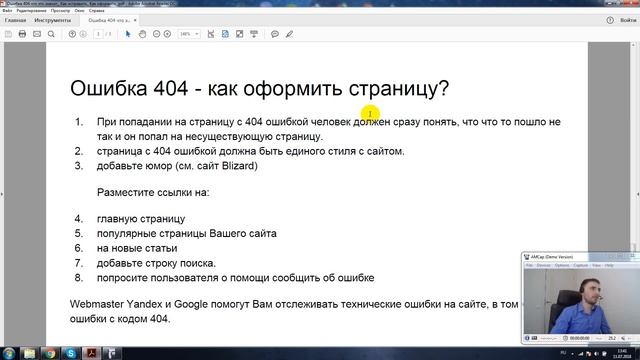Open the Файл menu
Screen dimensions: 640x360
pos(7,11)
